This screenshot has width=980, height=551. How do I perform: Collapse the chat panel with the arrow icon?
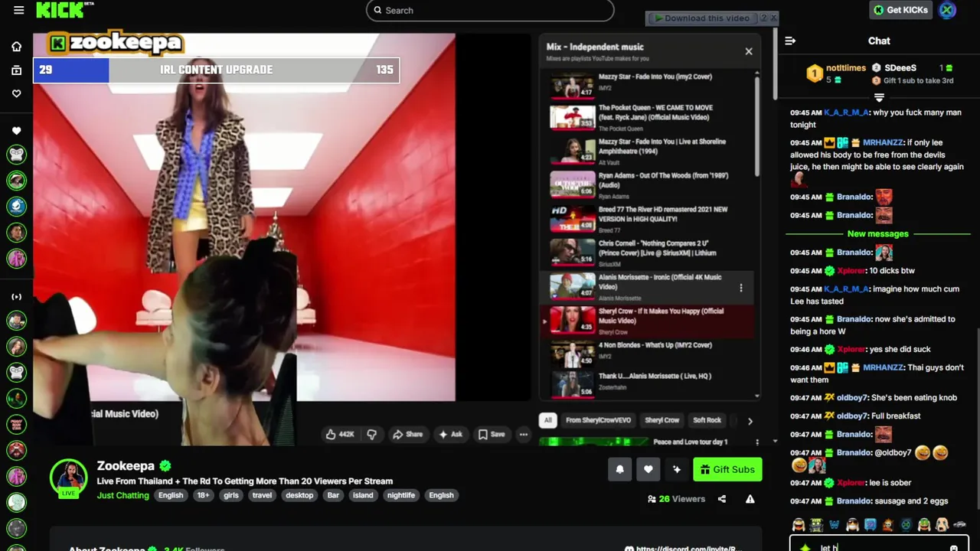[x=790, y=41]
